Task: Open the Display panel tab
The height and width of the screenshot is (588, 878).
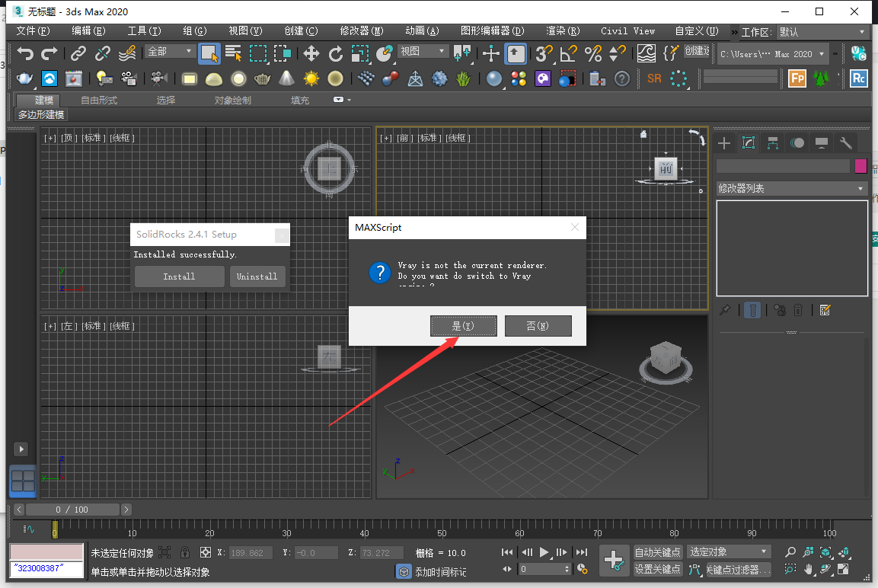Action: (822, 143)
